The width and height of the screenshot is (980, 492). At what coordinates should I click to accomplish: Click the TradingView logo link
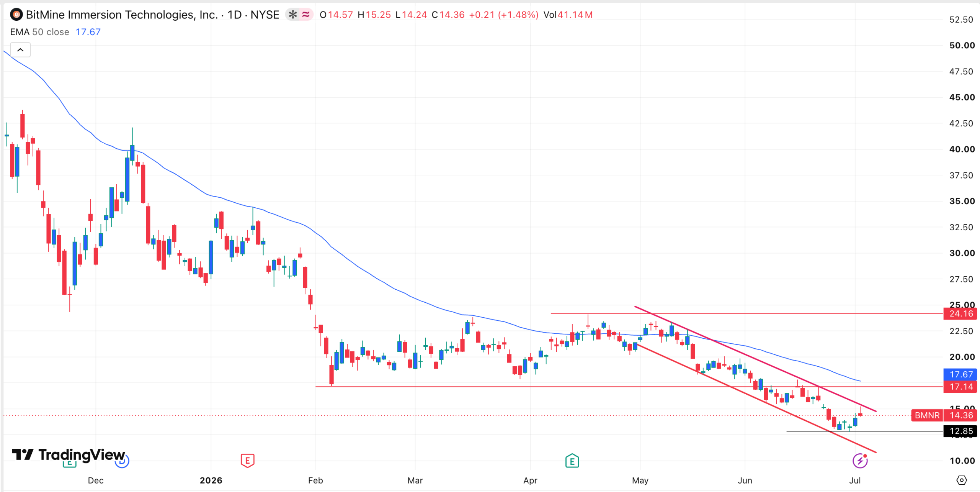pos(69,454)
